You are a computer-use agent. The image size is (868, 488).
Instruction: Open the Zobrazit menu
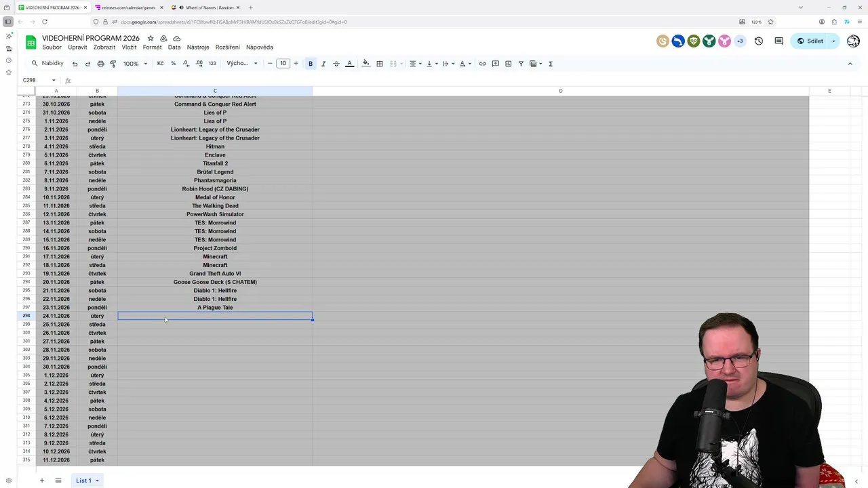click(x=104, y=47)
